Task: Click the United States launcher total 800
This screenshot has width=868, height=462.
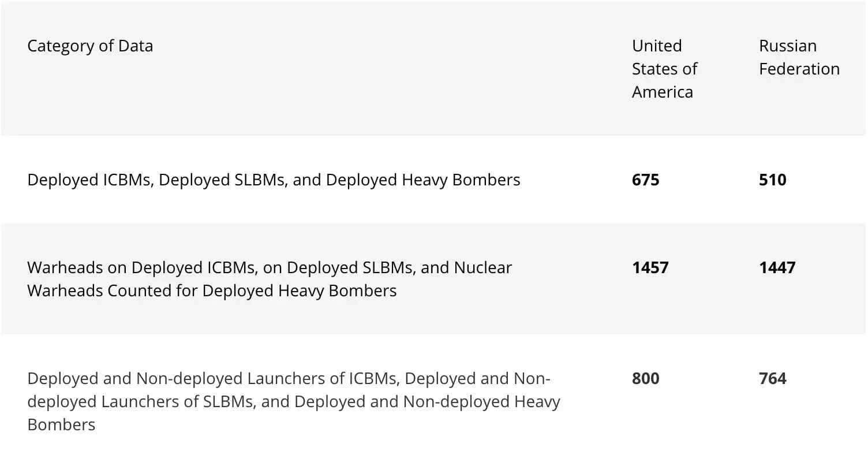Action: (645, 379)
